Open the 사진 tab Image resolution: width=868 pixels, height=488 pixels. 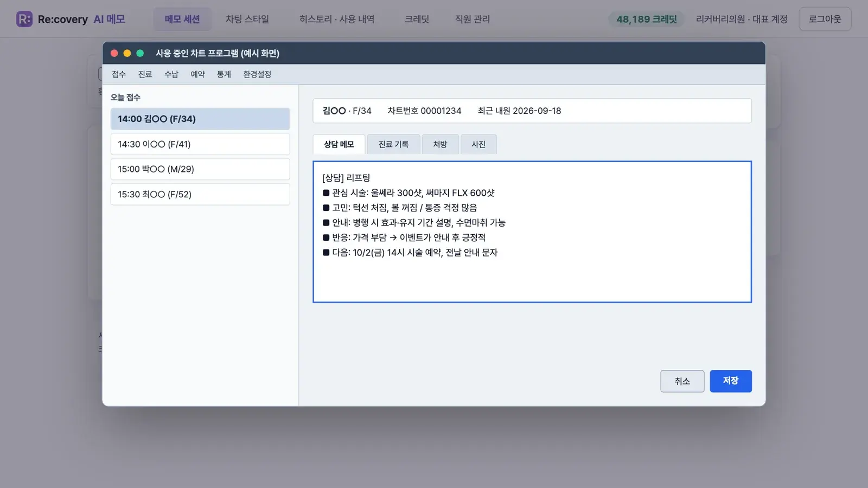(x=478, y=144)
